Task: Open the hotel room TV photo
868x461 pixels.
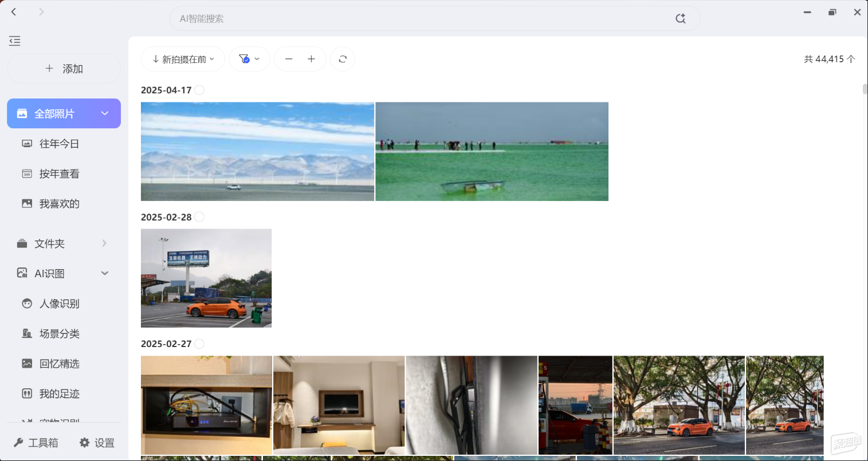Action: click(x=339, y=405)
